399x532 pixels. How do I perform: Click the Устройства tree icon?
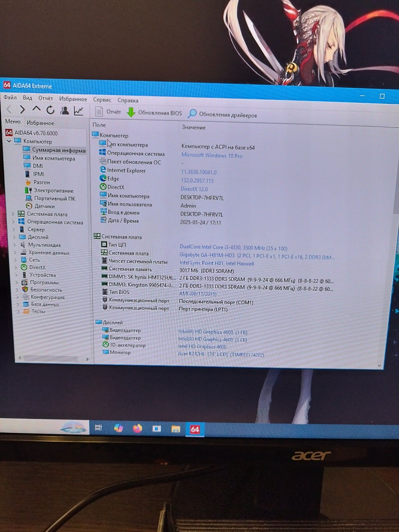[x=24, y=275]
